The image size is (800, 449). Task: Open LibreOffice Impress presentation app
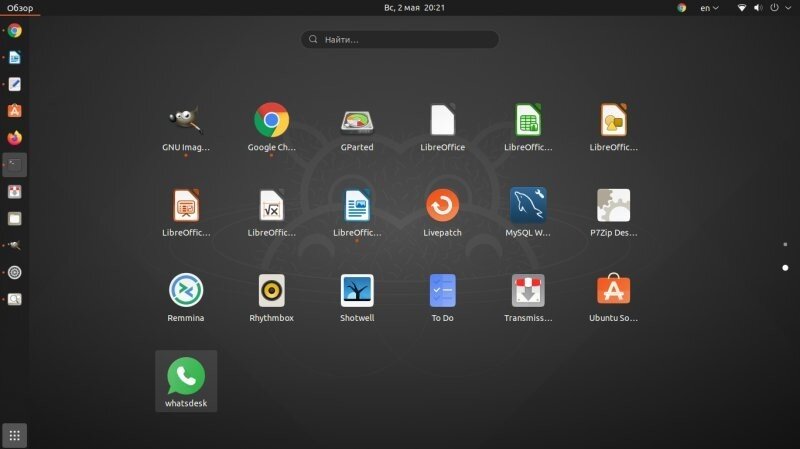tap(186, 213)
